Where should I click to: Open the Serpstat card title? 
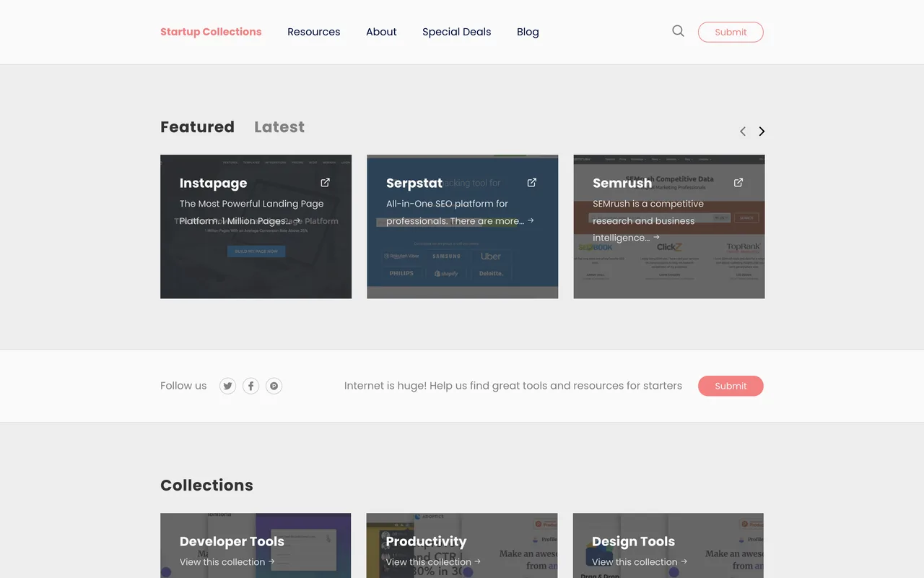(x=414, y=184)
